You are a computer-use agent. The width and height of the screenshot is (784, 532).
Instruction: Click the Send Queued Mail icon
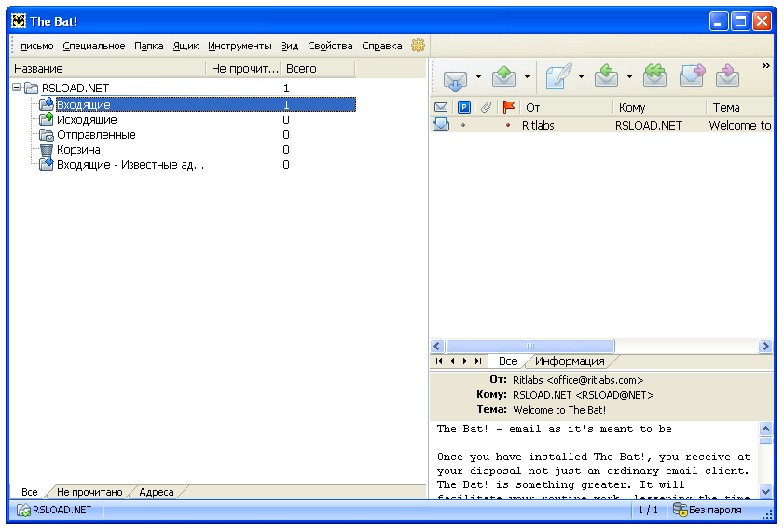[504, 77]
